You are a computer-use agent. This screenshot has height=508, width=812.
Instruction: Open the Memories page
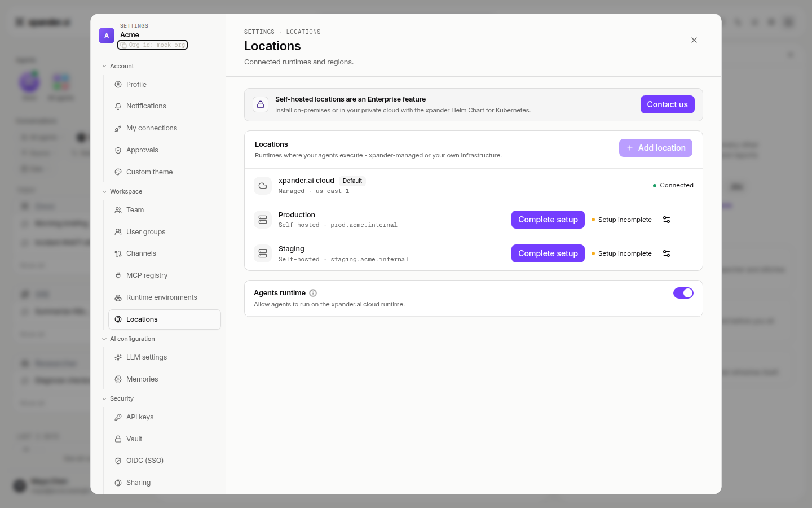[x=164, y=379]
